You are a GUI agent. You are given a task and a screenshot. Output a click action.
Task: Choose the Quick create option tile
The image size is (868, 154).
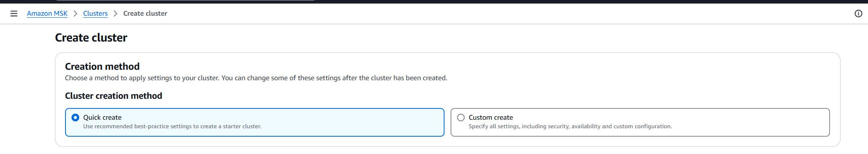coord(255,122)
